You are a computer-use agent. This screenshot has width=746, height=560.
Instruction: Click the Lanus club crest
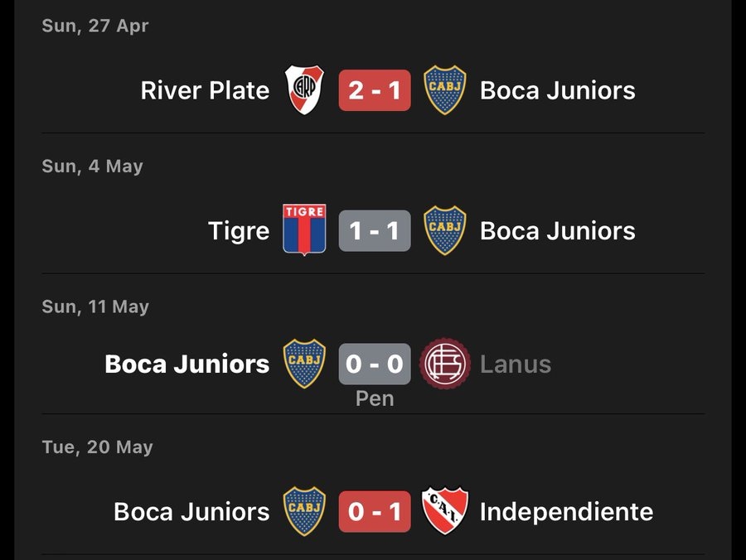445,364
